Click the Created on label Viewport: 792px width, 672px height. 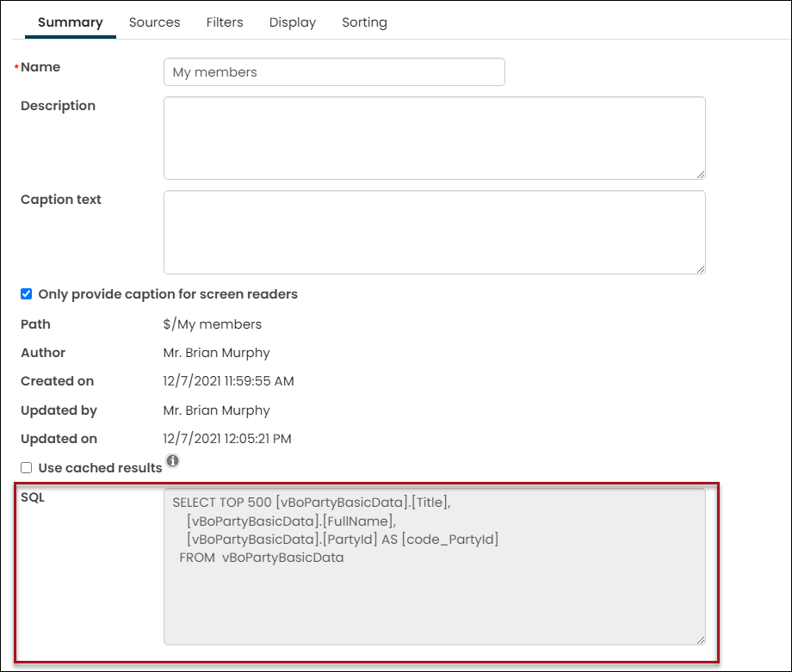57,381
